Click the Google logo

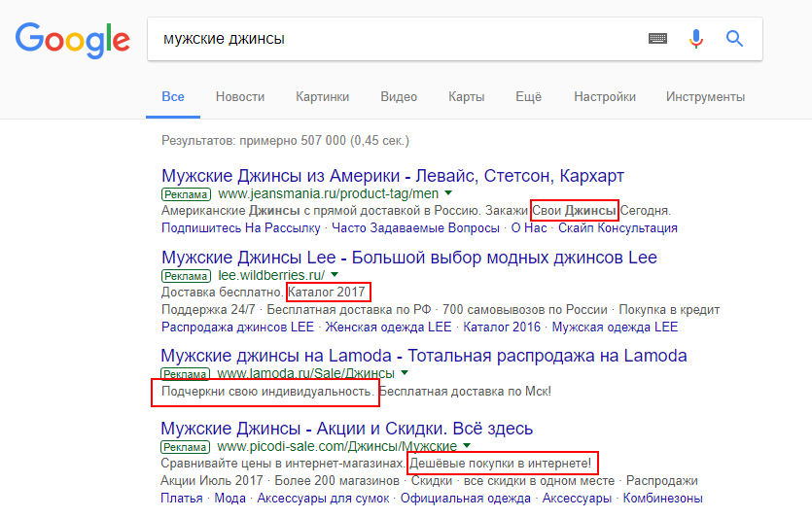(73, 40)
